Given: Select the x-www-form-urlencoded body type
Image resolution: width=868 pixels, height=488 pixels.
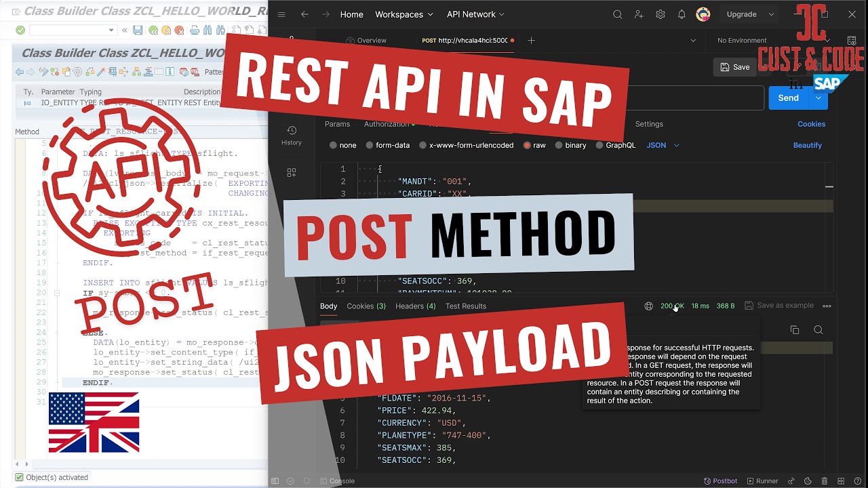Looking at the screenshot, I should 467,145.
